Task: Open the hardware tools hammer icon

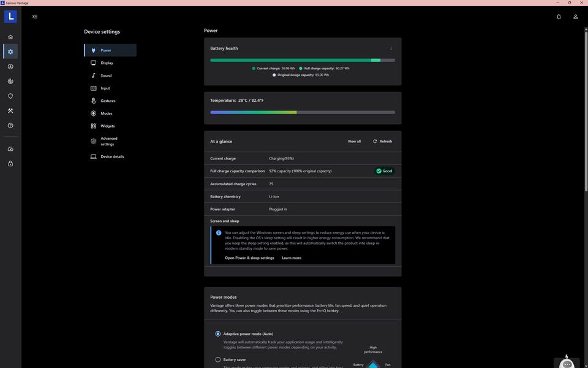Action: click(x=10, y=111)
